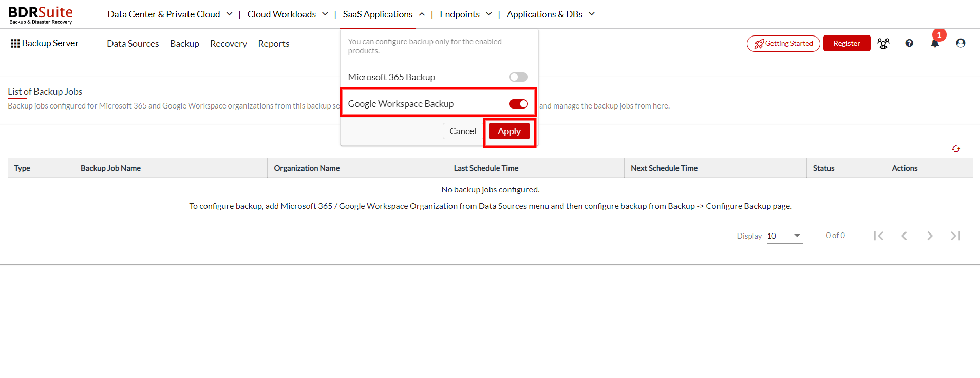Go to first page of the table
This screenshot has height=378, width=980.
click(879, 236)
